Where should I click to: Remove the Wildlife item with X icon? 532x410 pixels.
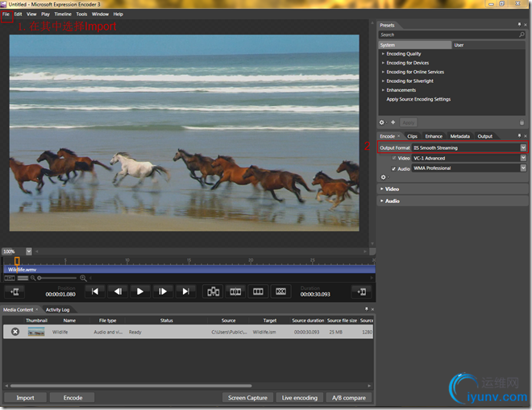pos(15,332)
